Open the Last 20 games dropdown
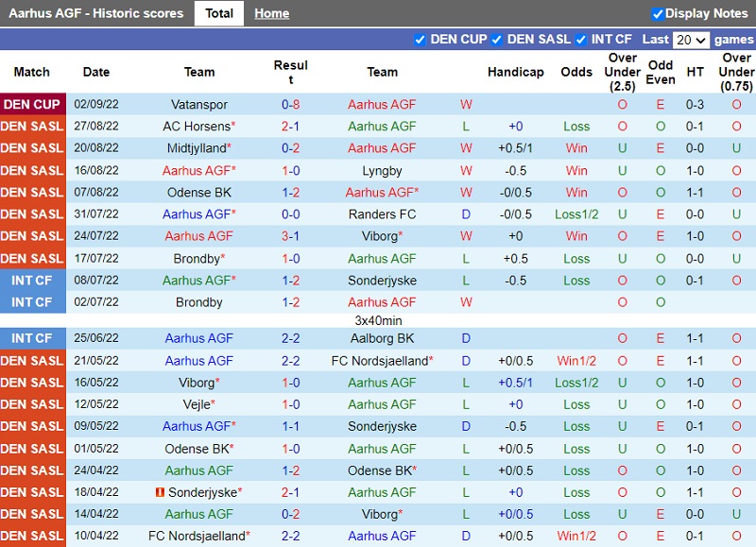This screenshot has width=756, height=547. click(x=690, y=40)
